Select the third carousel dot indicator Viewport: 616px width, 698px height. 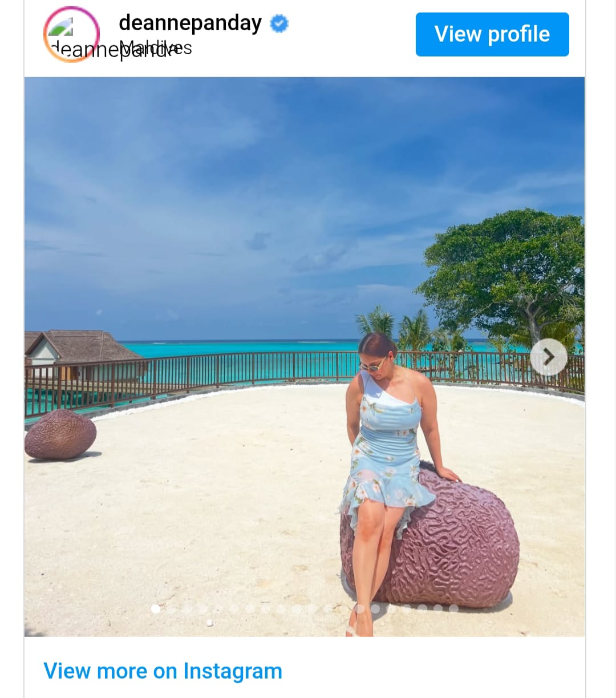[x=187, y=609]
